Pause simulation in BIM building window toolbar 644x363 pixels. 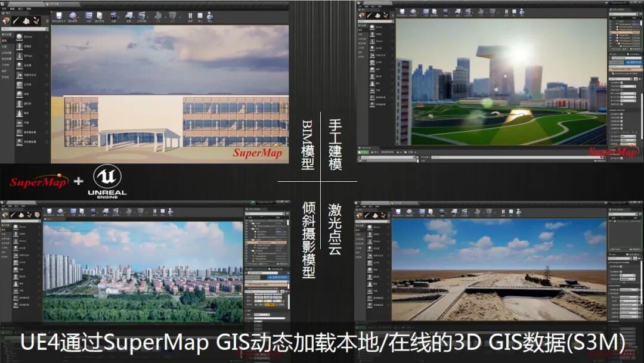tap(190, 15)
